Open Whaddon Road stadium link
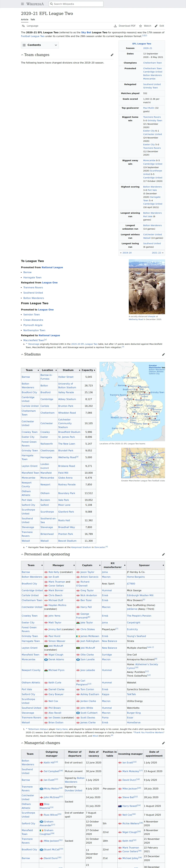This screenshot has width=186, height=868. pos(67,413)
